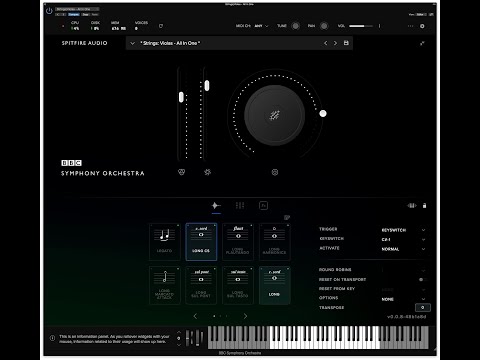Click the Tune knob
The image size is (480, 360).
295,26
